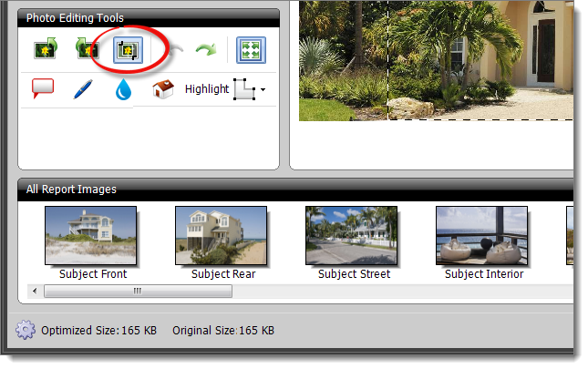Select the Subject Front thumbnail

coord(91,235)
